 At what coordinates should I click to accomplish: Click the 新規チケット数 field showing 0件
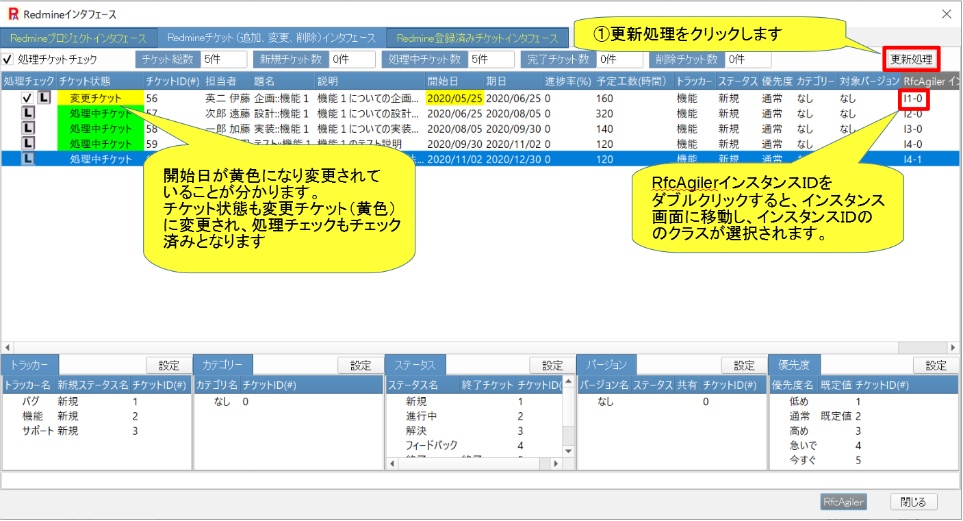[x=352, y=60]
